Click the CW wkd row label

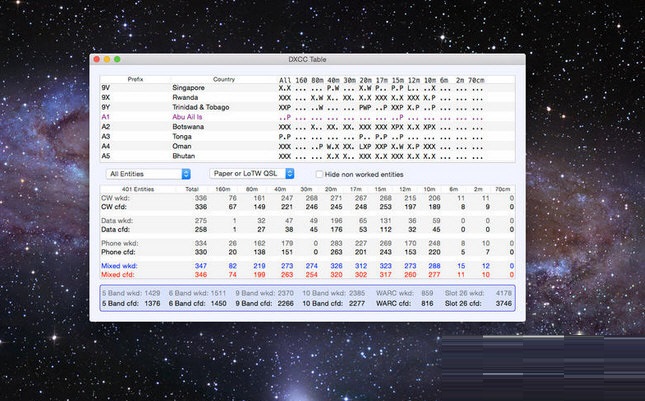[115, 198]
